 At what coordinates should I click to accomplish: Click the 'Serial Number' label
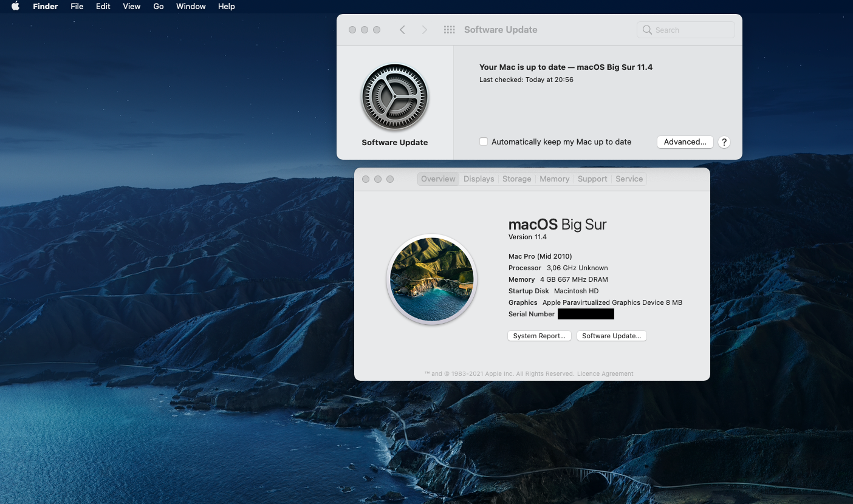[532, 314]
